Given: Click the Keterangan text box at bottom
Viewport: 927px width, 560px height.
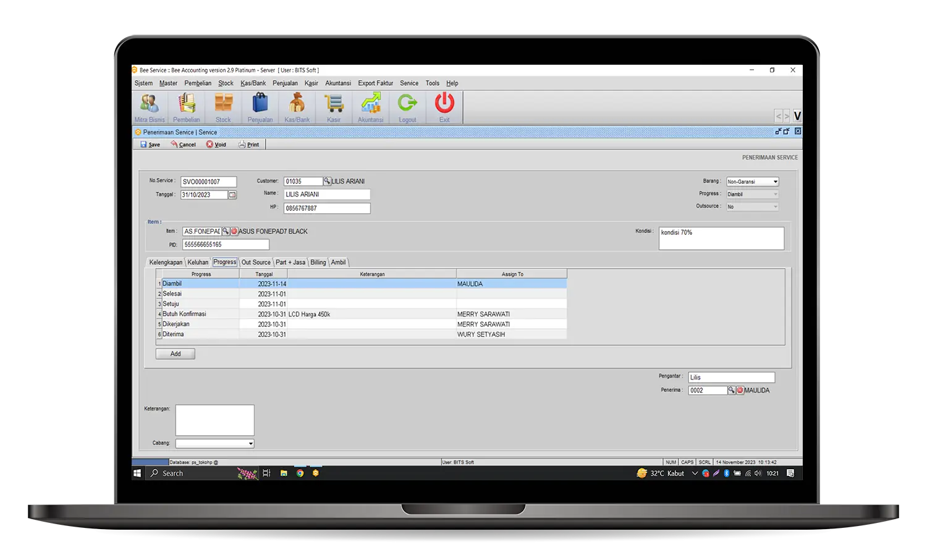Looking at the screenshot, I should point(214,420).
